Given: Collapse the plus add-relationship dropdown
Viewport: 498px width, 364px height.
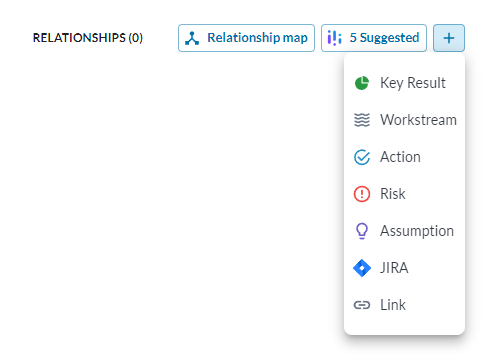Looking at the screenshot, I should [449, 38].
